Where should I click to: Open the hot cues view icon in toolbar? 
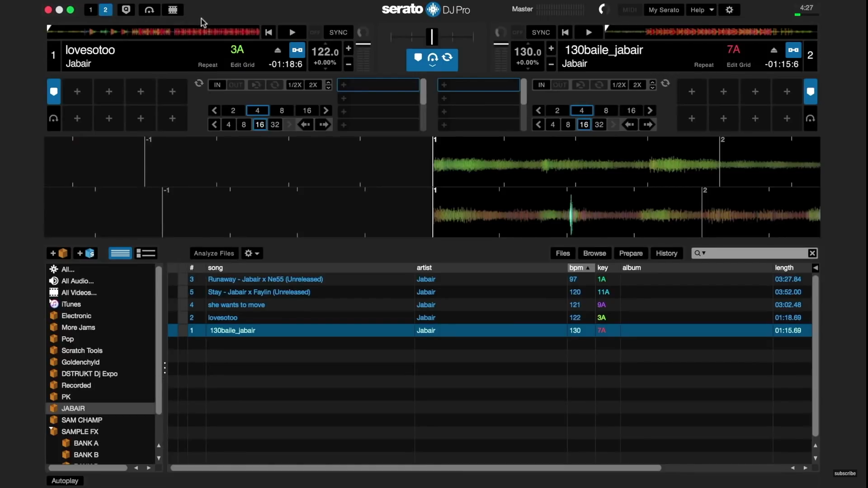click(127, 10)
